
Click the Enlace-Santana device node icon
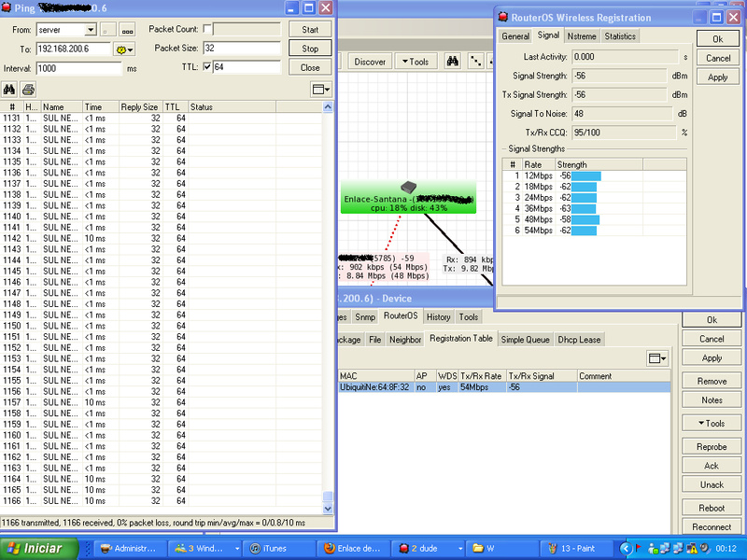[408, 187]
